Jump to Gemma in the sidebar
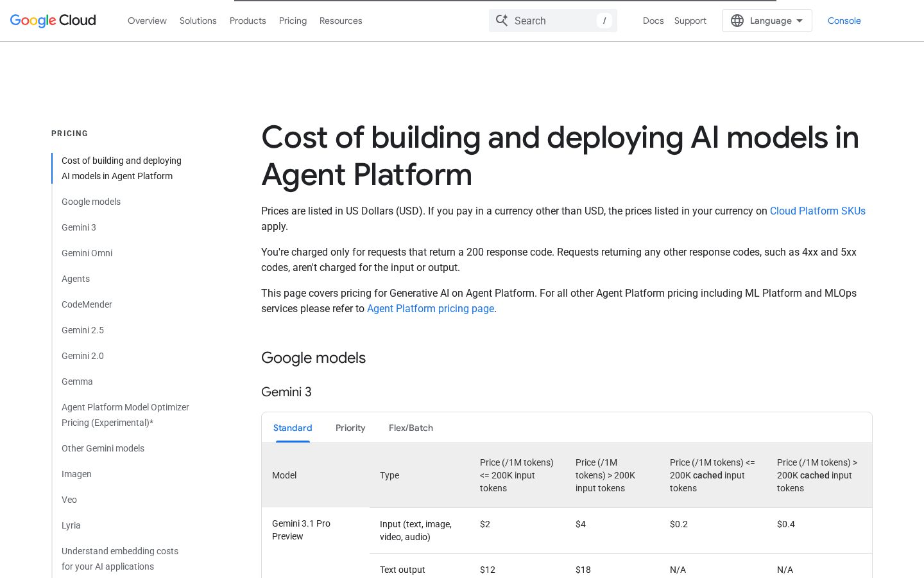This screenshot has width=924, height=578. point(77,381)
